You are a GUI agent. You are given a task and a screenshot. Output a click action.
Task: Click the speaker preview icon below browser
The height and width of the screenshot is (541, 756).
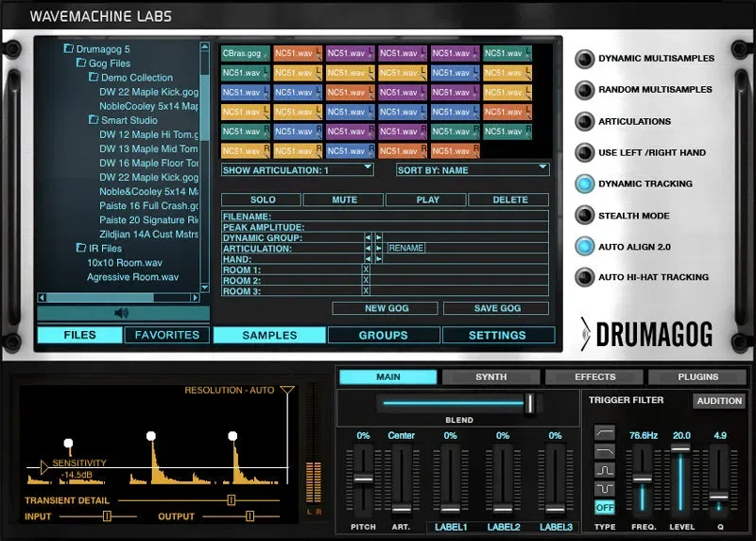point(122,313)
